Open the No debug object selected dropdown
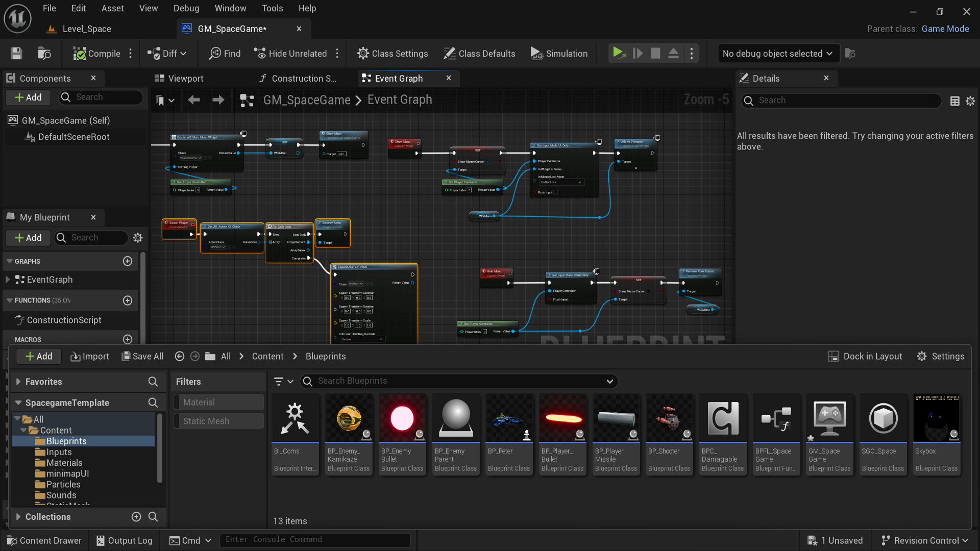The image size is (980, 551). [x=777, y=53]
